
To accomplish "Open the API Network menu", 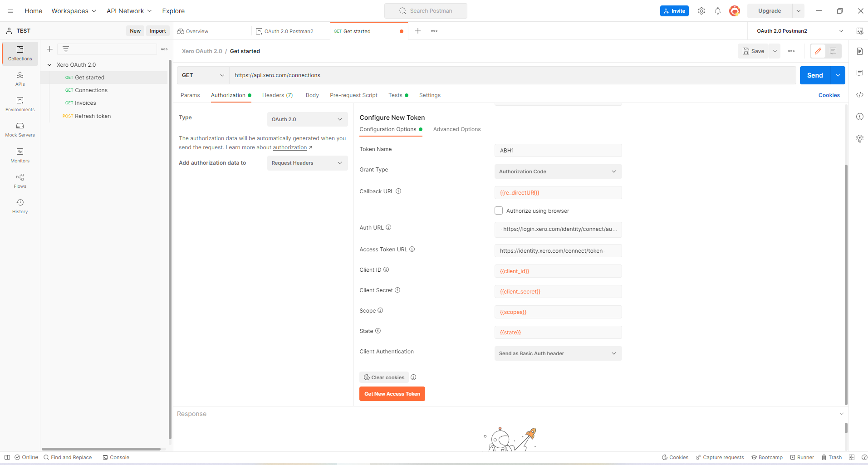I will [129, 11].
